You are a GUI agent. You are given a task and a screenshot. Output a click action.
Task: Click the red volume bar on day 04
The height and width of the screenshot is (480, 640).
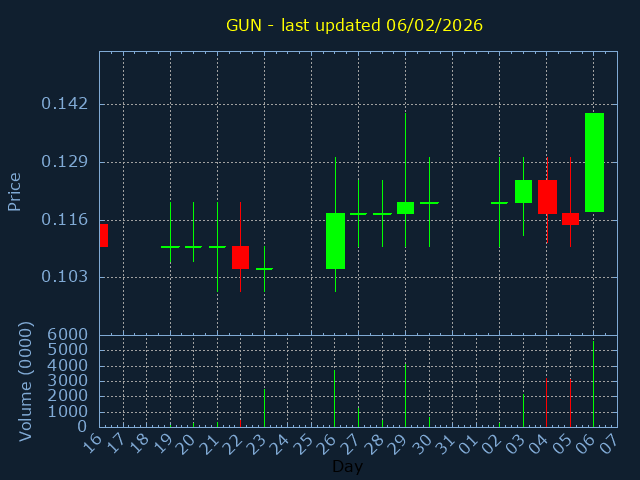point(546,402)
